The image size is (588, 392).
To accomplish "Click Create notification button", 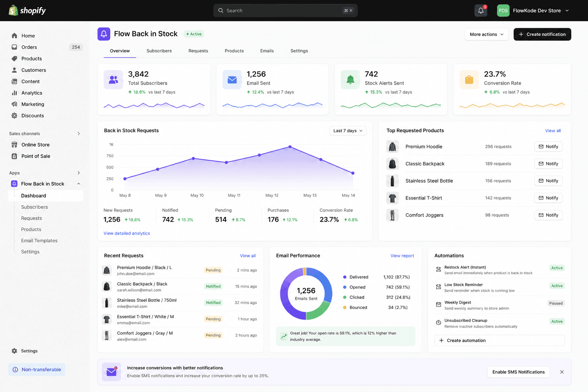I will point(542,34).
